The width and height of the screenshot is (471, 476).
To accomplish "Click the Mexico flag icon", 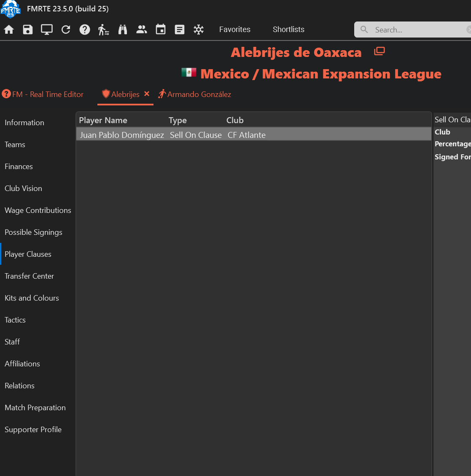I will click(x=189, y=72).
